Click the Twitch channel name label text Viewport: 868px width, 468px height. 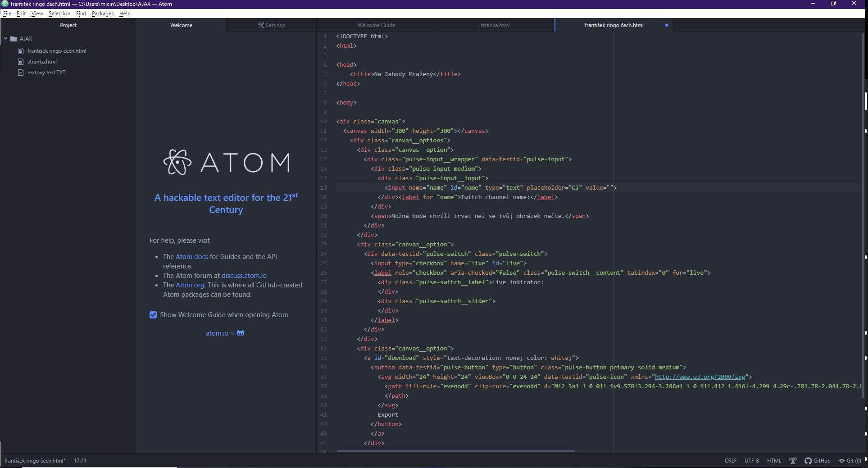pyautogui.click(x=495, y=197)
